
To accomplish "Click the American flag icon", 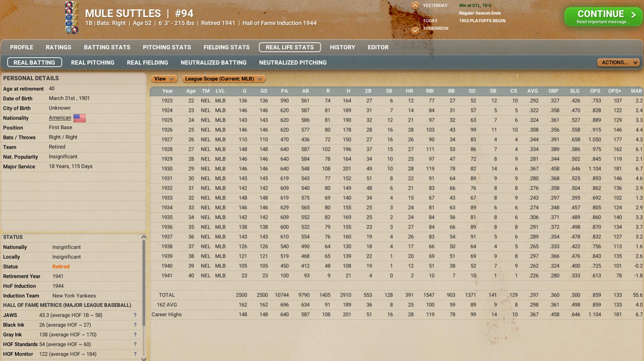I will (x=80, y=118).
